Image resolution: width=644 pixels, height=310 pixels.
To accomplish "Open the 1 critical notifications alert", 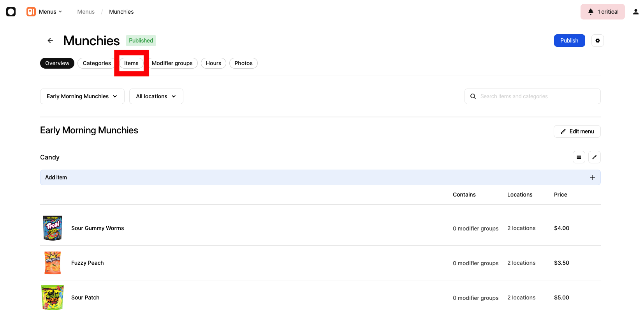I will (x=602, y=12).
